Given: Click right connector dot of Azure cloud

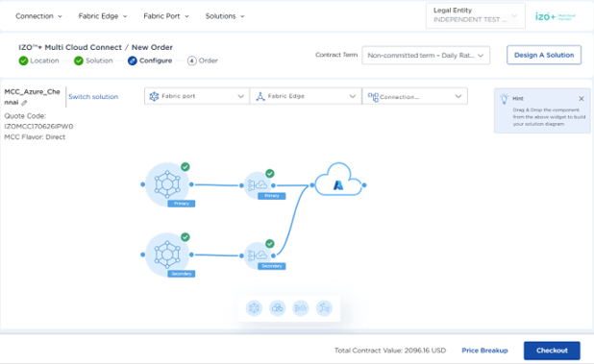Looking at the screenshot, I should pos(364,185).
